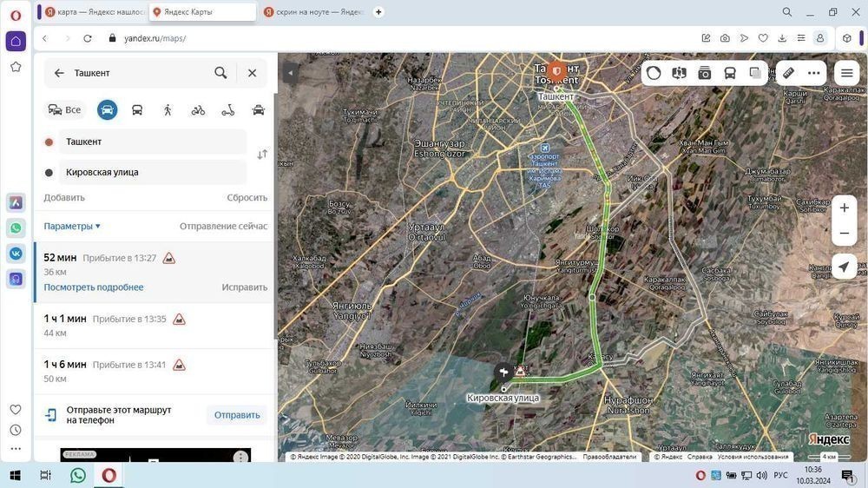The image size is (868, 488).
Task: Open Отправление сейчас departure time selector
Action: click(223, 226)
